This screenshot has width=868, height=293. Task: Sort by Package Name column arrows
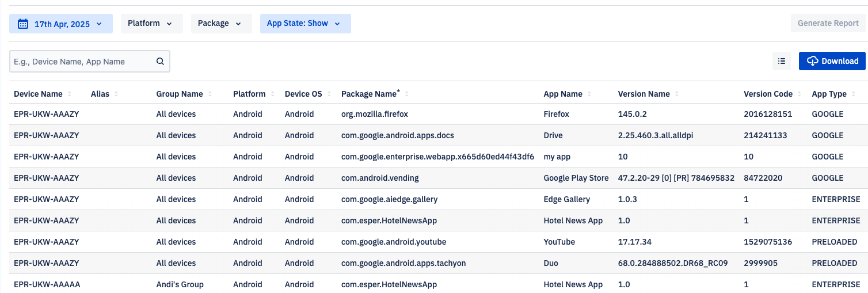(x=406, y=94)
